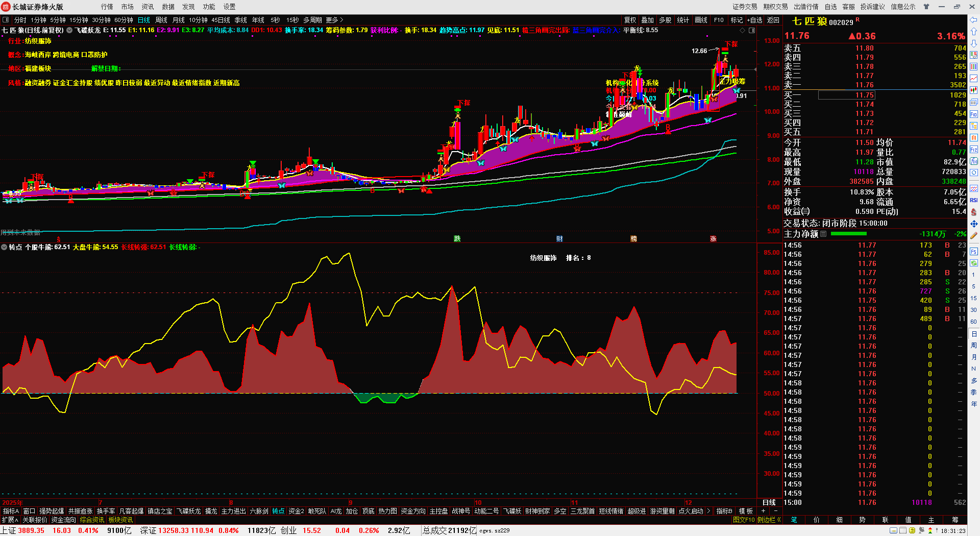The image size is (980, 536).
Task: Click 证券交易 button
Action: coord(745,7)
